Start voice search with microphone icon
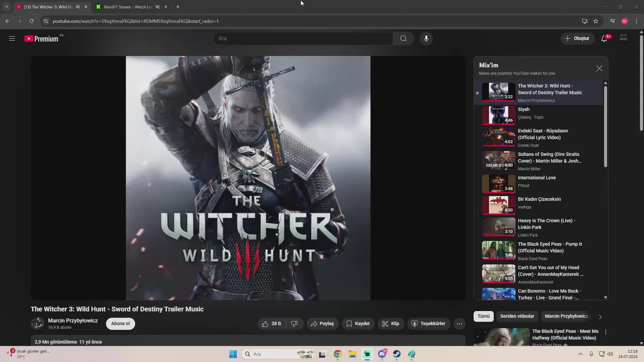The height and width of the screenshot is (362, 644). pos(426,39)
